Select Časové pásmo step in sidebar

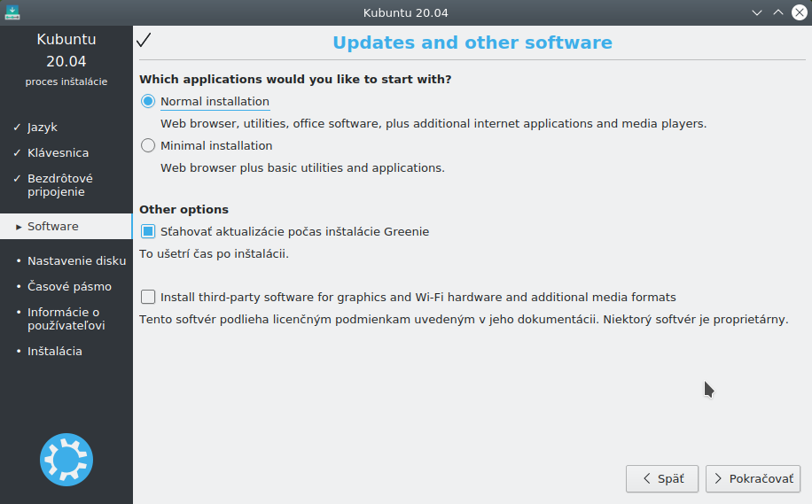click(69, 287)
